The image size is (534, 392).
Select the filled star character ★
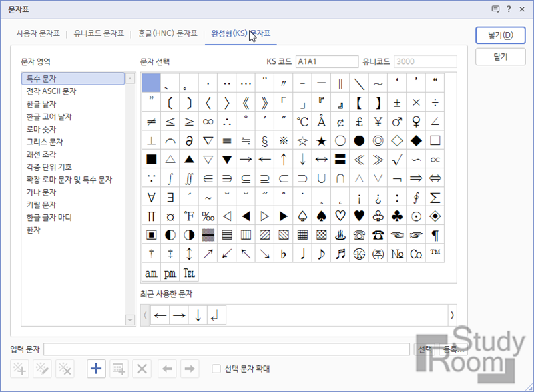[x=322, y=140]
